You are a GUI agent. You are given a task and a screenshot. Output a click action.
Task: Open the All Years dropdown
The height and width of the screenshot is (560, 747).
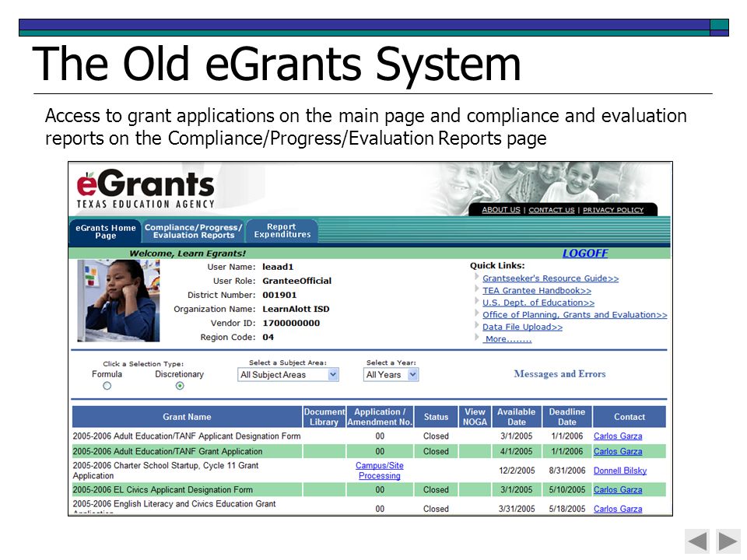coord(391,375)
